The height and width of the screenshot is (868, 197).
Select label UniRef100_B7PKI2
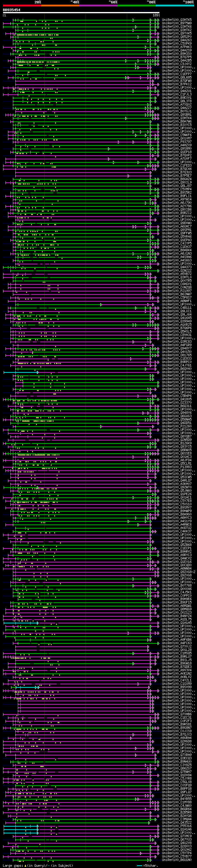pyautogui.click(x=177, y=84)
